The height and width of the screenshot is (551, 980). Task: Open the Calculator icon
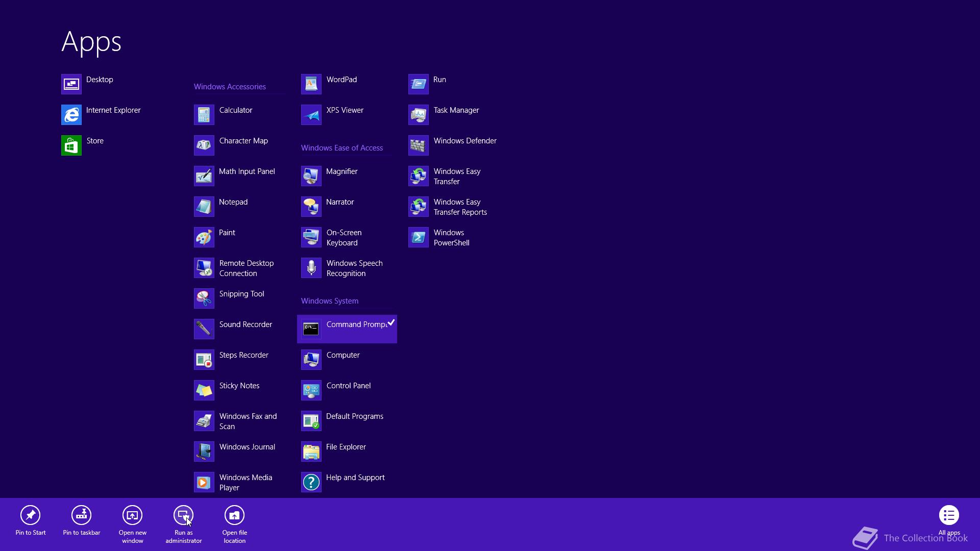point(204,115)
